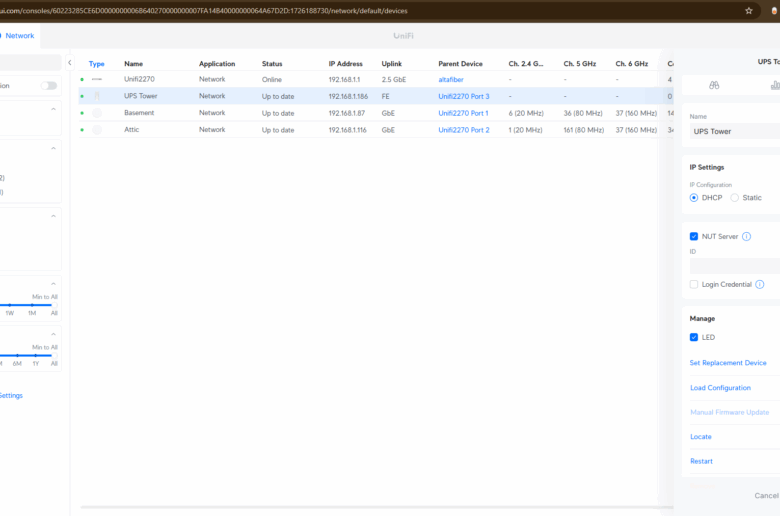Enable the Login Credential checkbox
780x516 pixels.
click(x=694, y=285)
